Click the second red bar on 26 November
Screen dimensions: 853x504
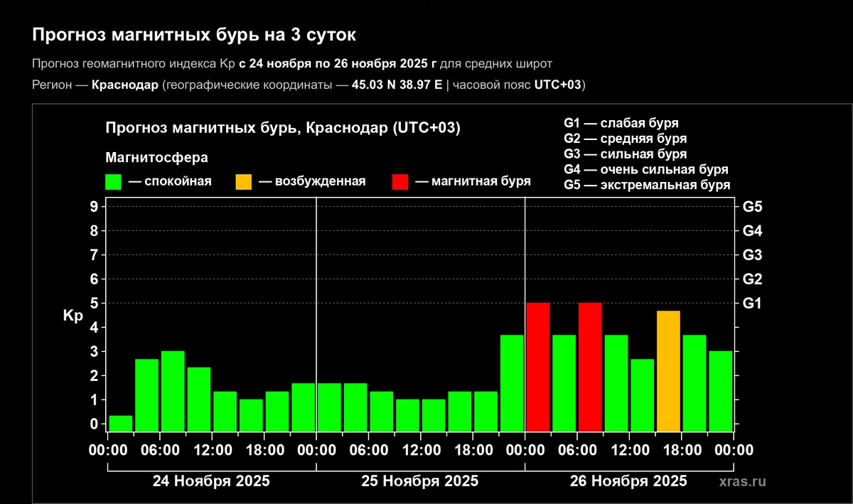click(590, 367)
